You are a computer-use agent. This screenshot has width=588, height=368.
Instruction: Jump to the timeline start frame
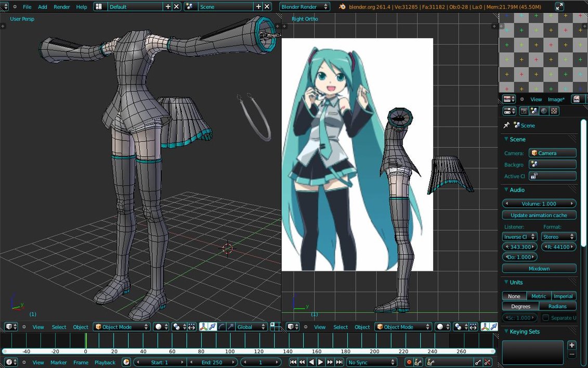(x=293, y=362)
